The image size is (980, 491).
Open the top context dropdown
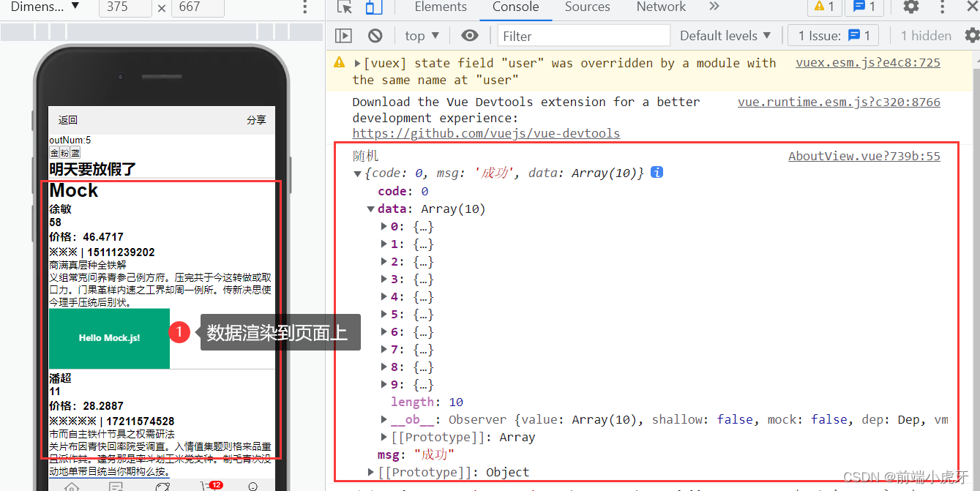click(422, 35)
